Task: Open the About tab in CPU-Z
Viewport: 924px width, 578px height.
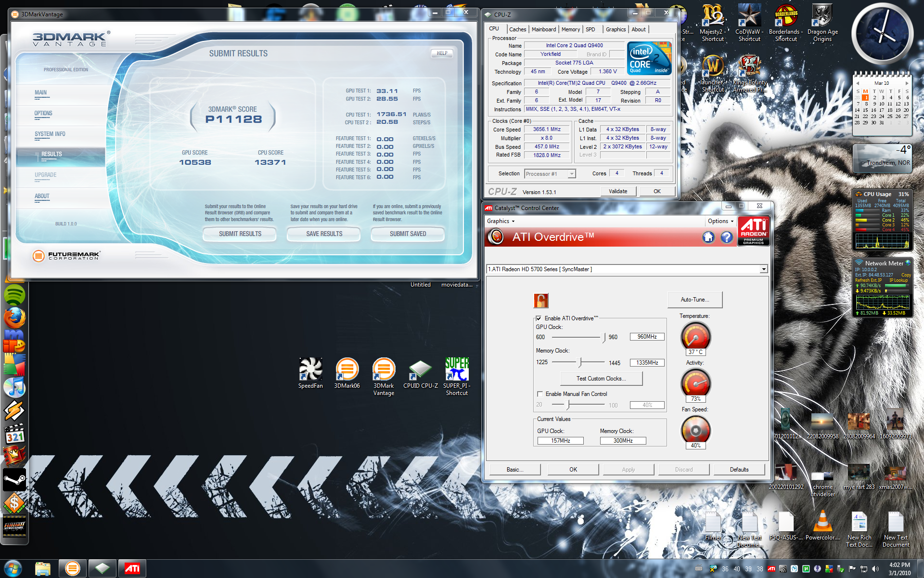Action: click(639, 29)
